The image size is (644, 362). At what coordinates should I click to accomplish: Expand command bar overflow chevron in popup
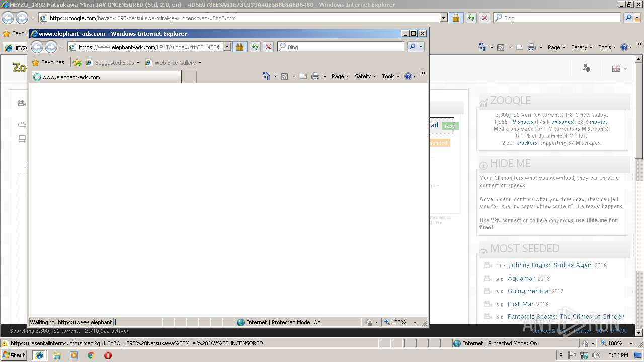pos(424,73)
